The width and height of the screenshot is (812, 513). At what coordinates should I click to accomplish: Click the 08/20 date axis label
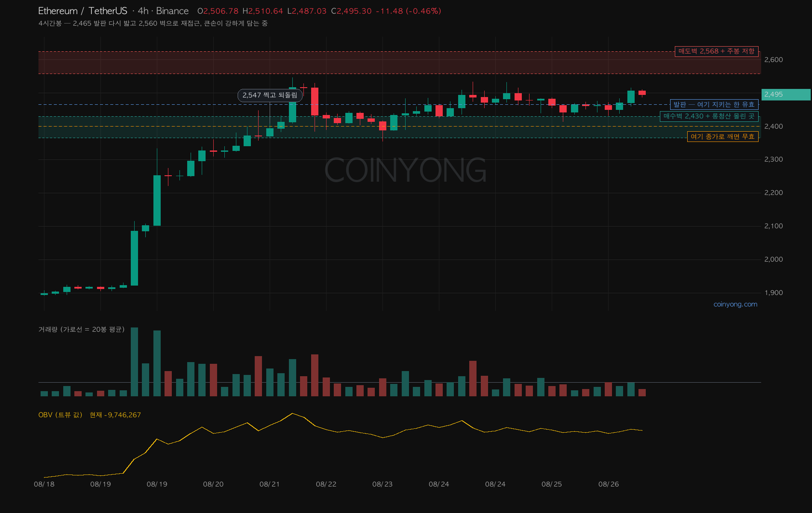[213, 484]
